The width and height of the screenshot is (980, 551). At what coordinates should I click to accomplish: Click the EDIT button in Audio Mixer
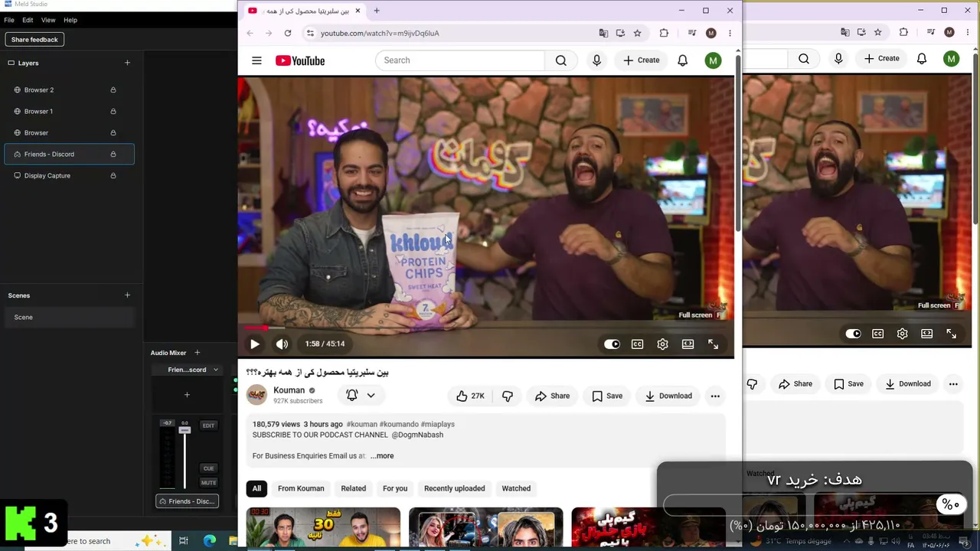[208, 425]
